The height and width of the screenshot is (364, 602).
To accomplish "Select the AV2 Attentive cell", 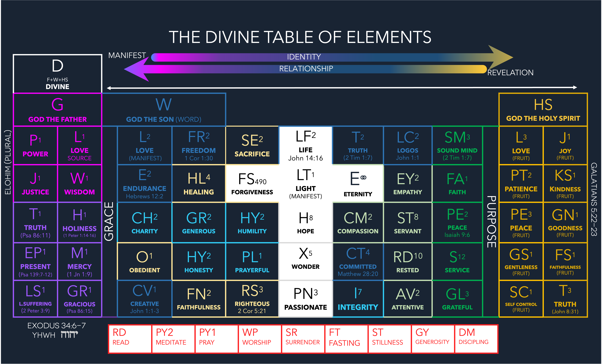I will point(408,299).
